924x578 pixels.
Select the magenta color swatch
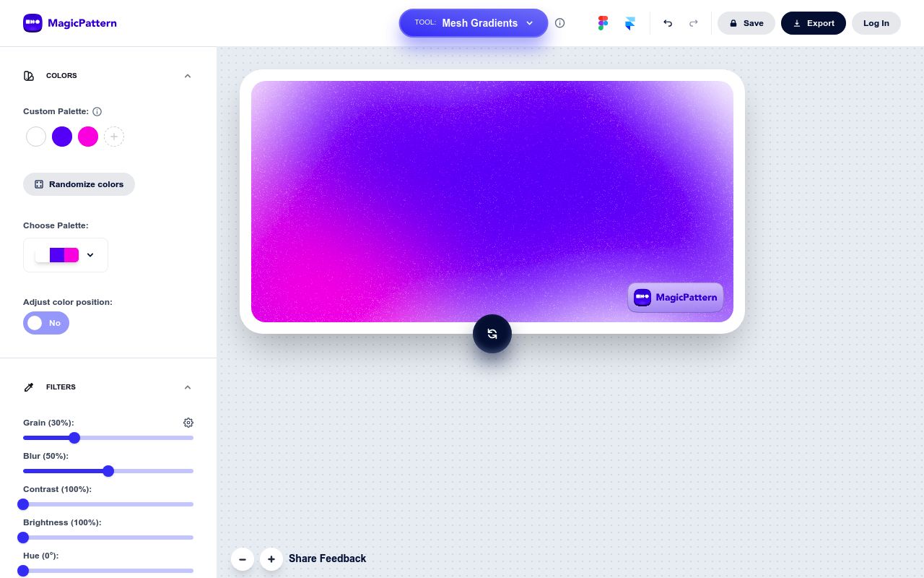coord(88,137)
